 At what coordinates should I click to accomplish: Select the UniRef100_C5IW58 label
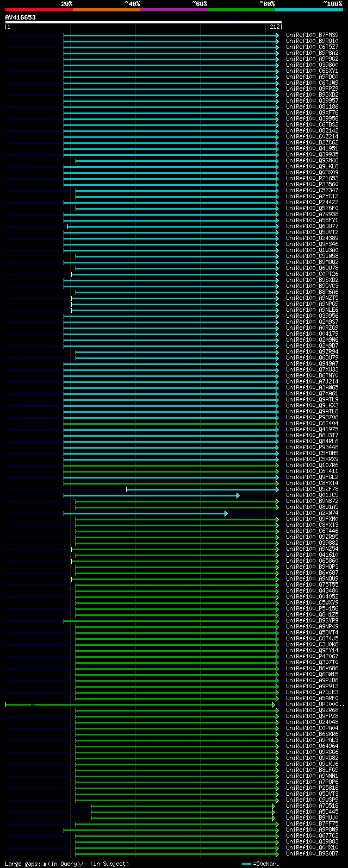coord(312,256)
